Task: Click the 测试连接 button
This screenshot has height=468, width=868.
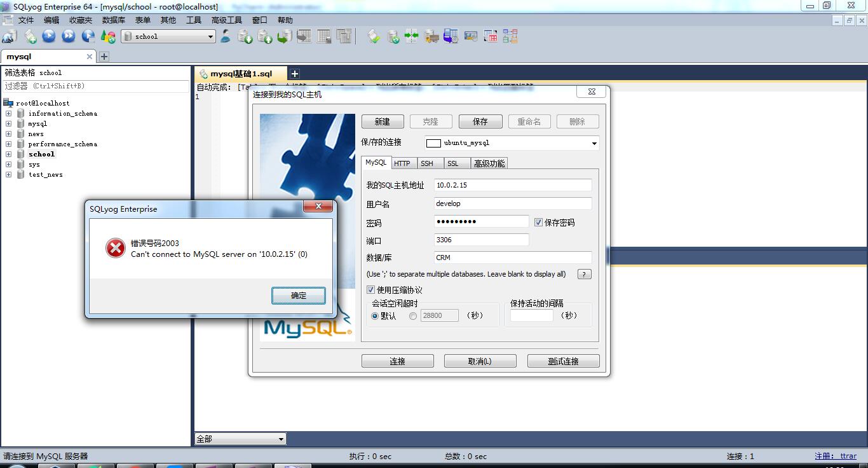Action: (x=564, y=361)
